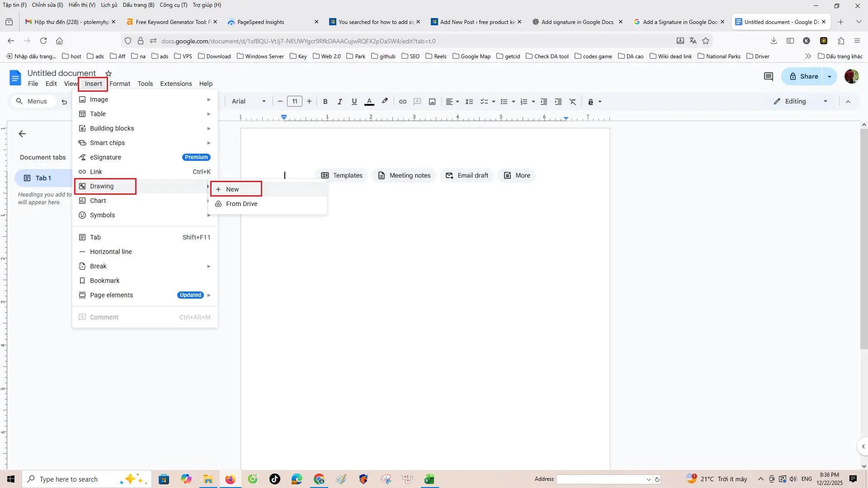Hide the menus with collapse arrow
Screen dimensions: 868x488
tap(848, 102)
